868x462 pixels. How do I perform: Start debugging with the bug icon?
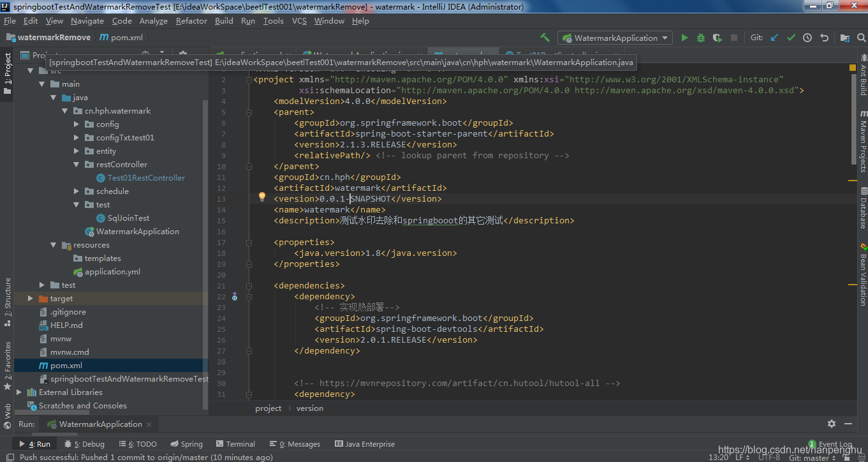(700, 38)
